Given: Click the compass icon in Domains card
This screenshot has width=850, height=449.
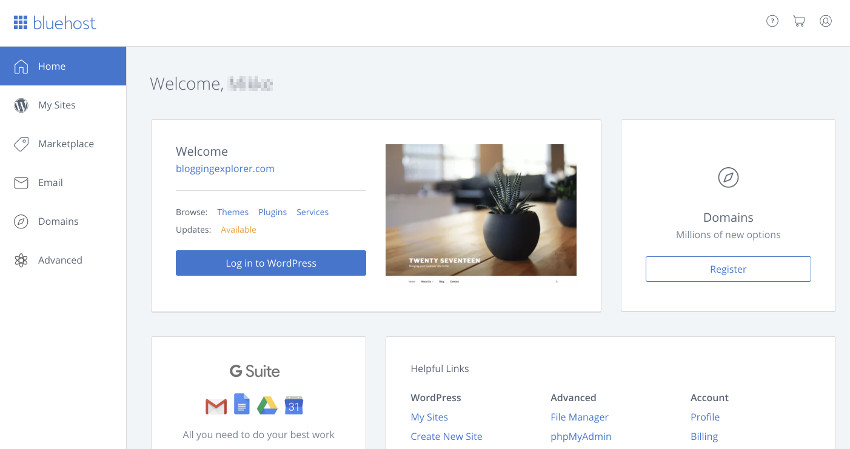Looking at the screenshot, I should point(728,177).
